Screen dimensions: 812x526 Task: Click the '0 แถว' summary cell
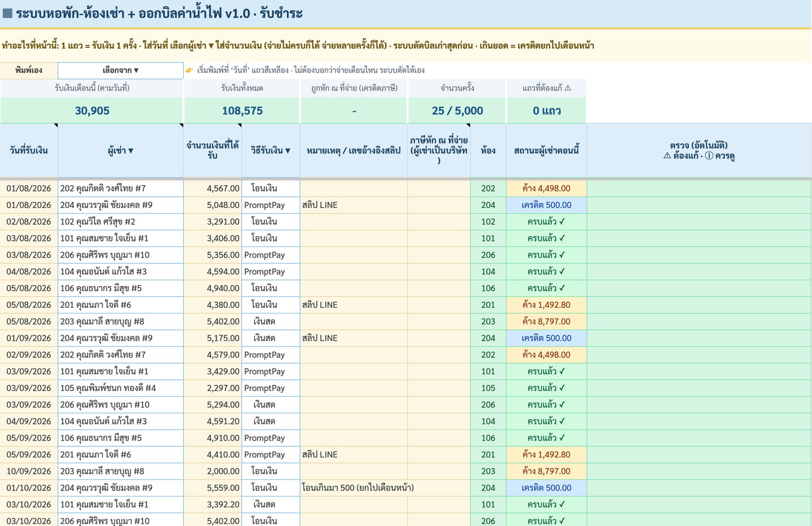pyautogui.click(x=547, y=111)
